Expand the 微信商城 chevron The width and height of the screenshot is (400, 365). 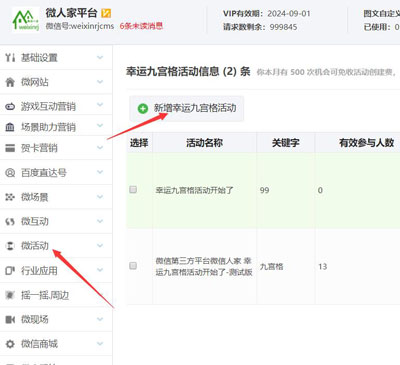coord(100,344)
